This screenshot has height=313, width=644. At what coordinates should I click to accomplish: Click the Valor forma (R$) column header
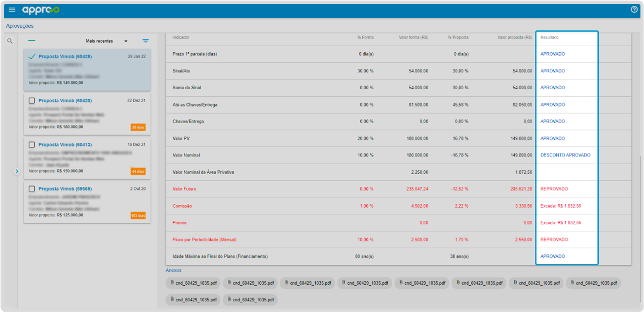(x=413, y=37)
